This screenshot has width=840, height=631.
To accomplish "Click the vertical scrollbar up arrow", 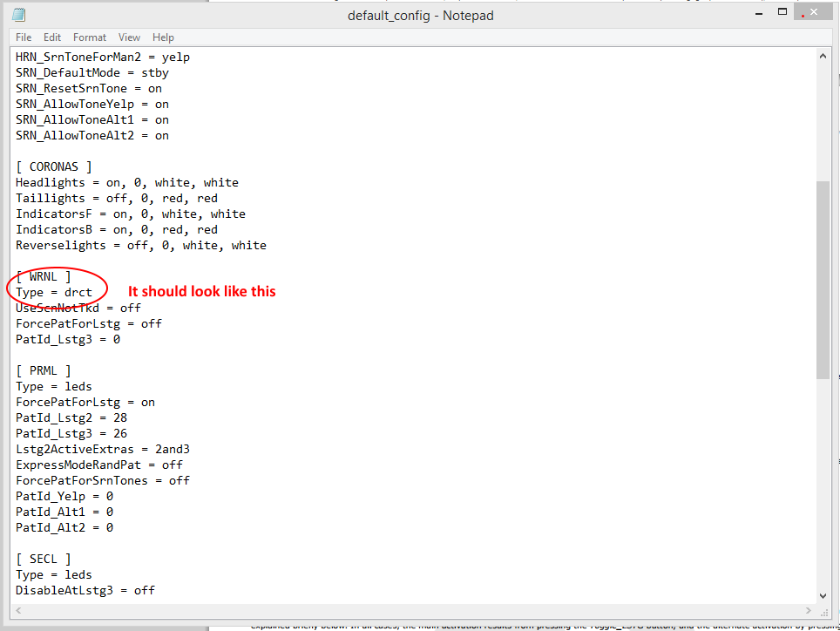I will click(823, 57).
